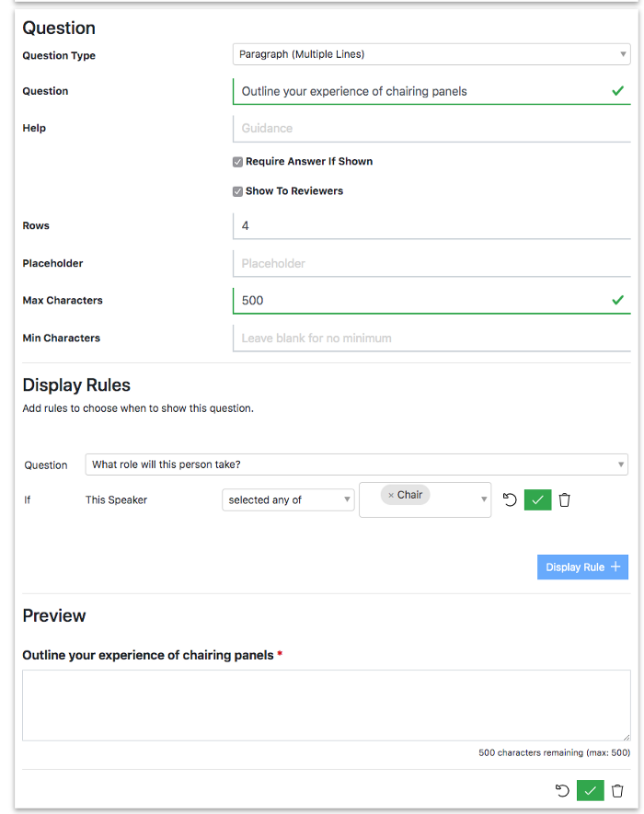Open the 'What role will this person take?' dropdown

356,464
